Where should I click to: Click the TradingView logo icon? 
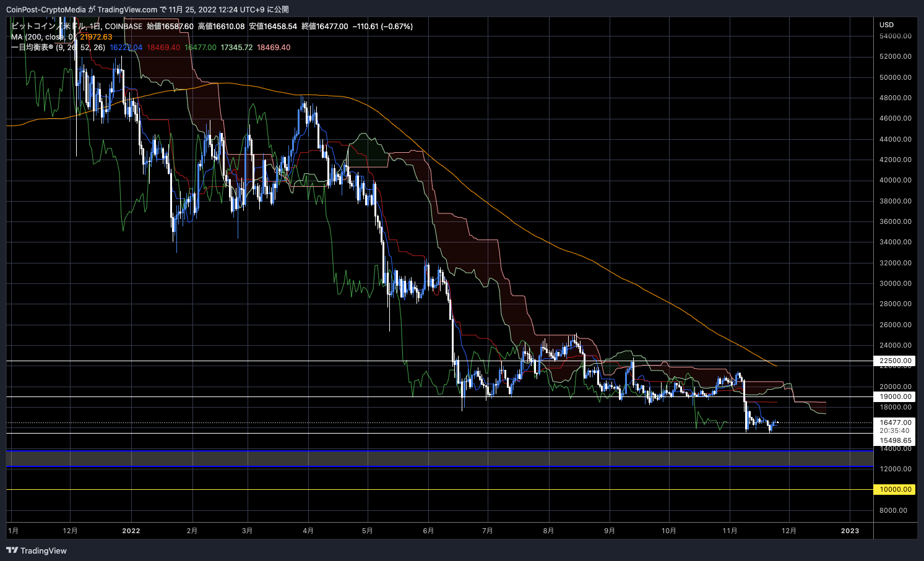(x=12, y=550)
